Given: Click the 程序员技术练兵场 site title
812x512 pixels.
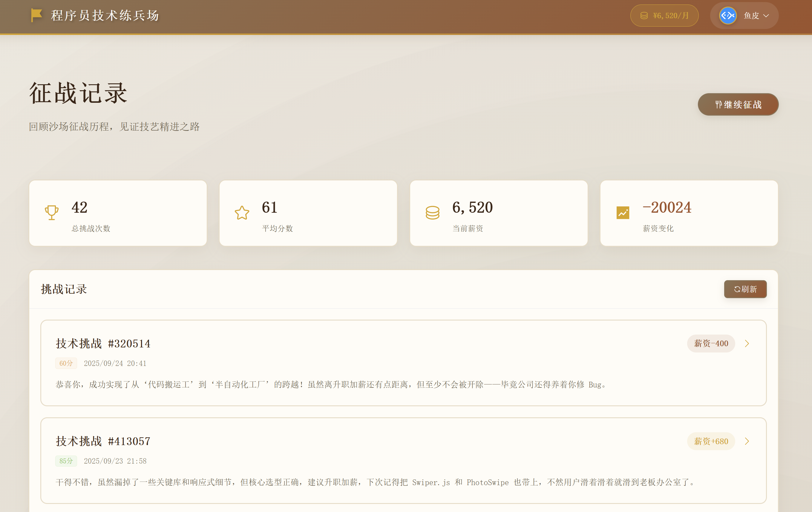Looking at the screenshot, I should 105,16.
